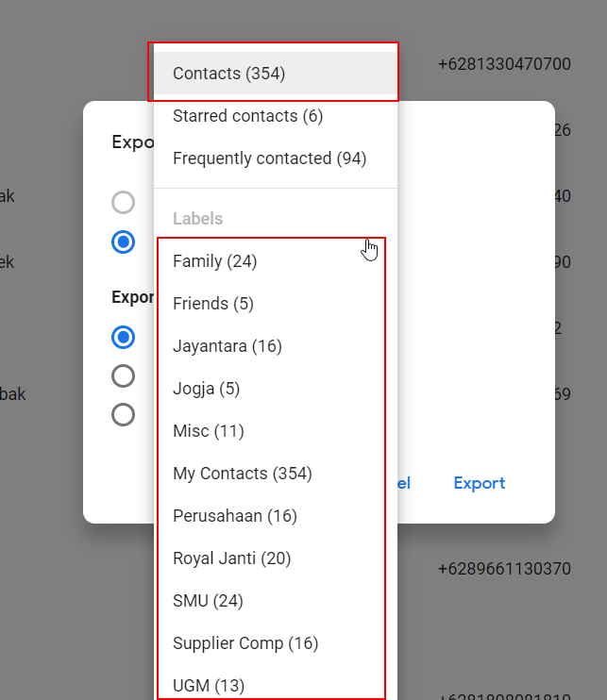The width and height of the screenshot is (607, 700).
Task: Choose the Friends (5) label
Action: pos(213,304)
